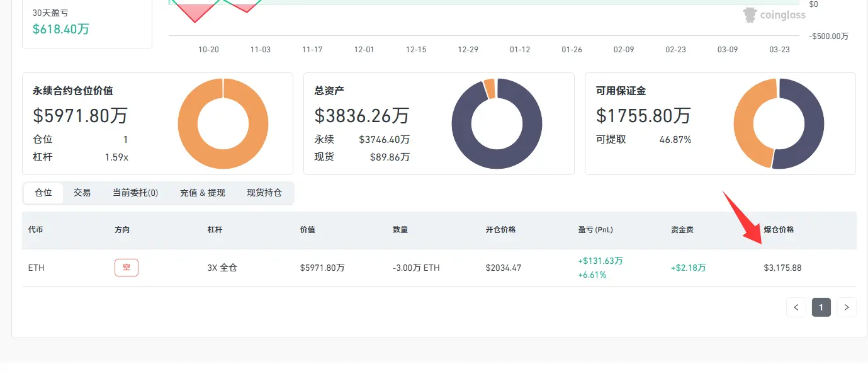Click the 12-01 date axis label

pos(364,49)
